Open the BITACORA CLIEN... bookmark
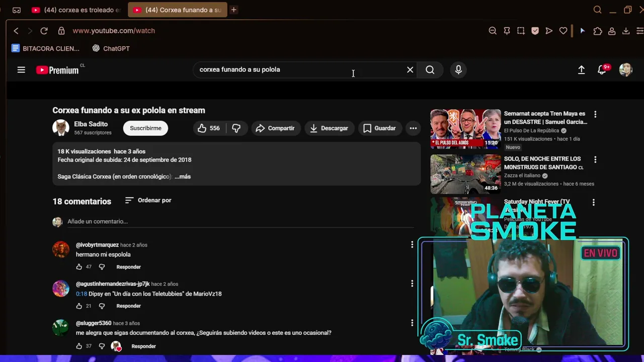Screen dimensions: 644x362 (45, 49)
